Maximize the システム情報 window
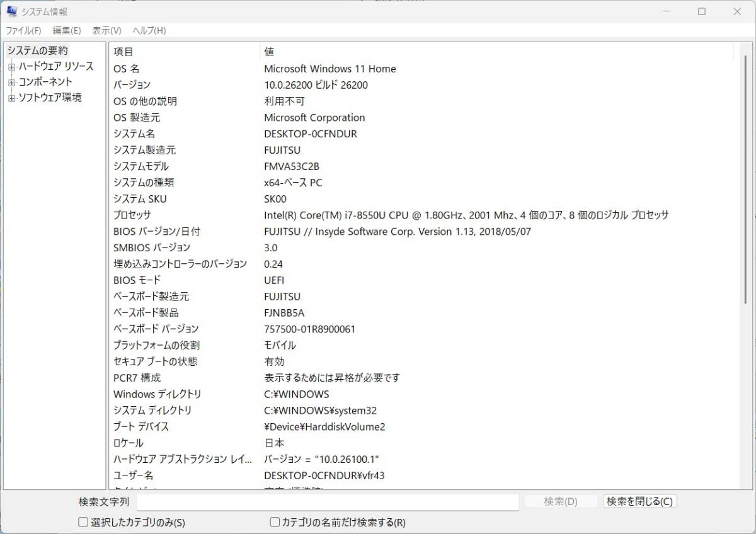The image size is (756, 534). [x=702, y=11]
